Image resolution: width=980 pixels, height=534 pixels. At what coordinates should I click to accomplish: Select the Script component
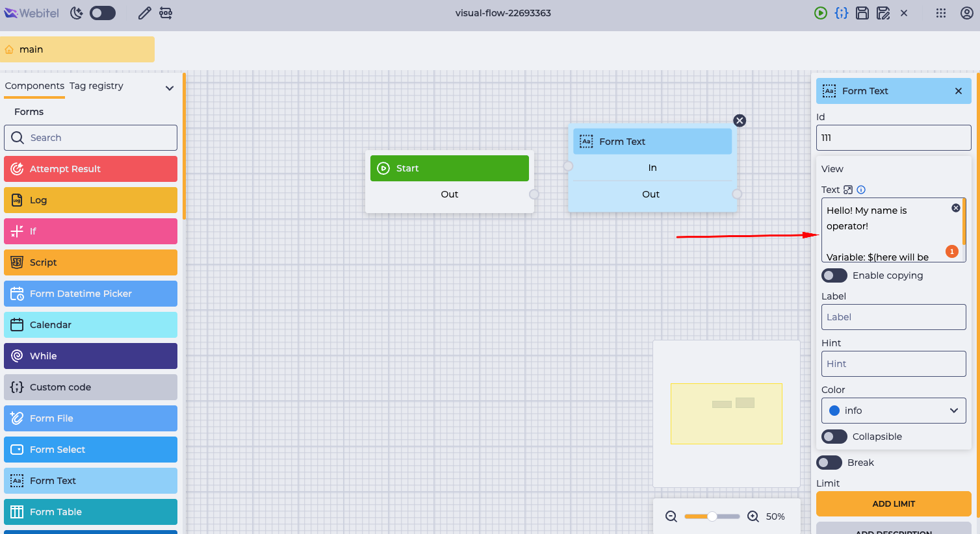tap(90, 262)
